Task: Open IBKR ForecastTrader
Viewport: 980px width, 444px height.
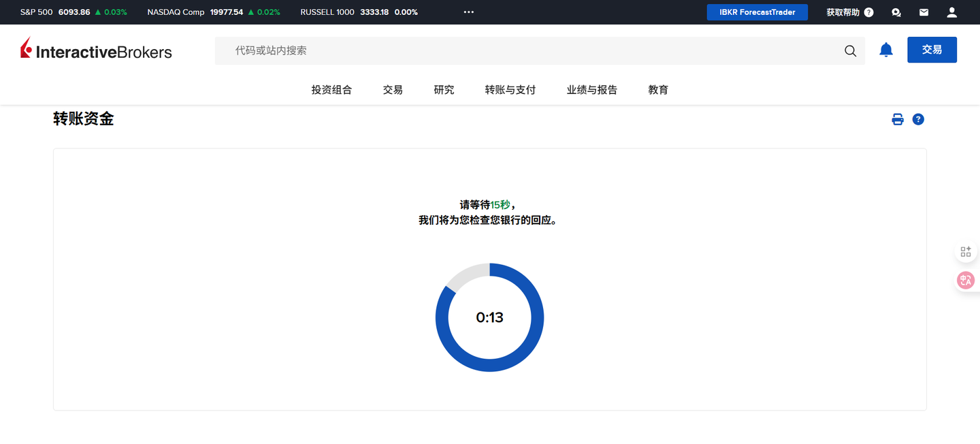Action: coord(757,12)
